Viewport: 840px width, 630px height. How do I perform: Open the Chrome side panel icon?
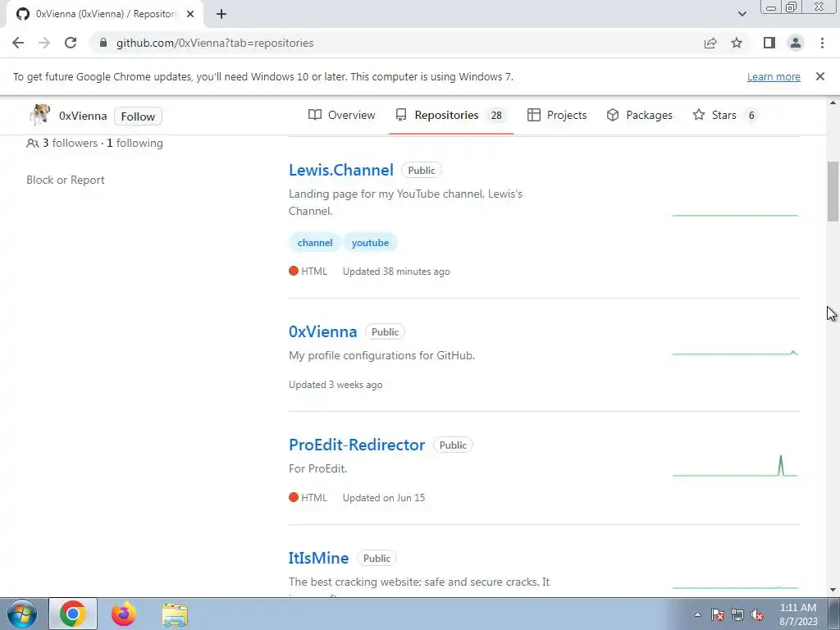[x=769, y=43]
